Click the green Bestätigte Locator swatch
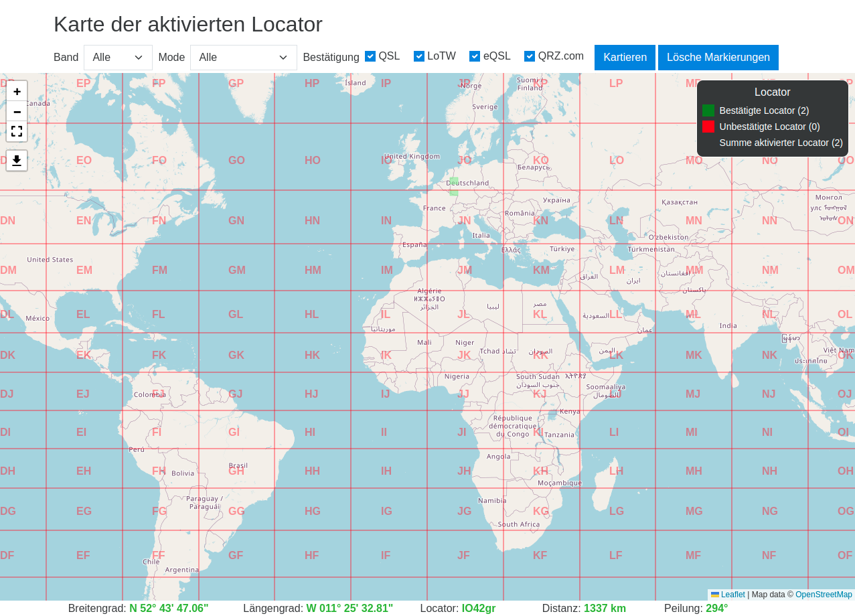 tap(708, 110)
